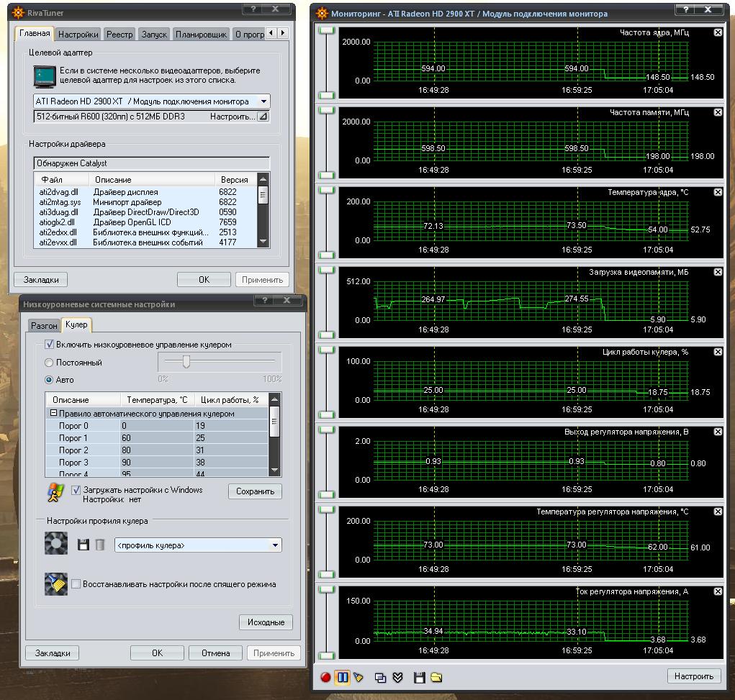The height and width of the screenshot is (700, 735).
Task: Open the Реестр tab
Action: coord(120,35)
